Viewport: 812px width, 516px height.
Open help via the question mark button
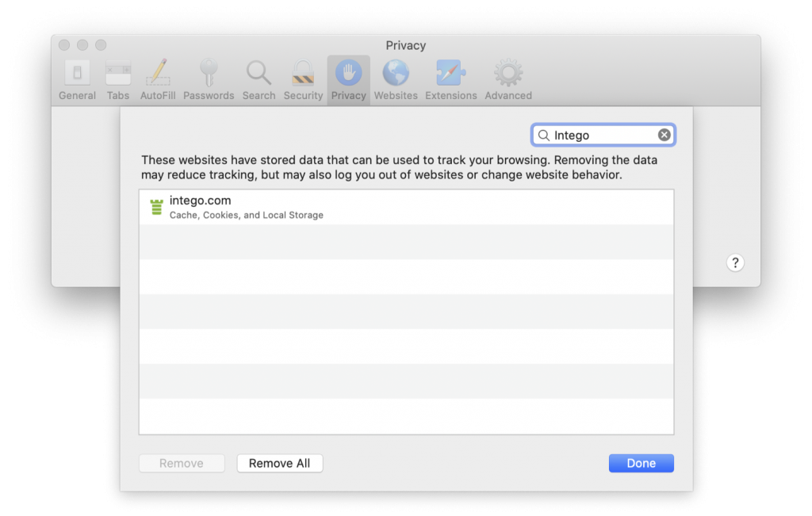click(735, 262)
